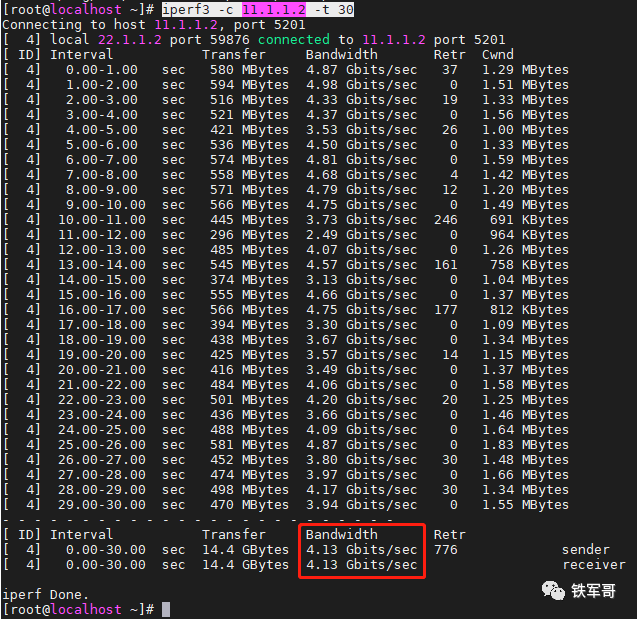Click the 374 MBytes transfer value

(x=249, y=280)
